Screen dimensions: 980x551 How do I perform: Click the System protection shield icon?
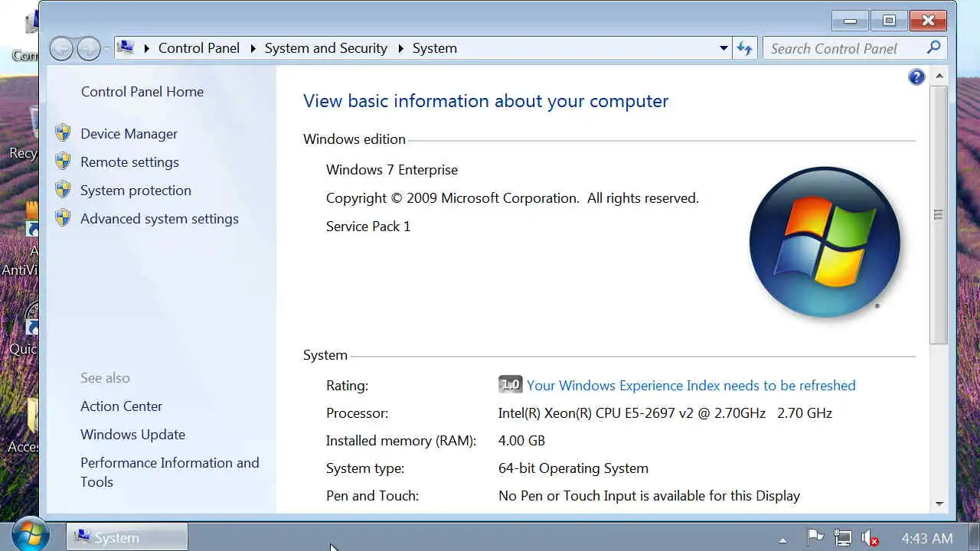(64, 190)
